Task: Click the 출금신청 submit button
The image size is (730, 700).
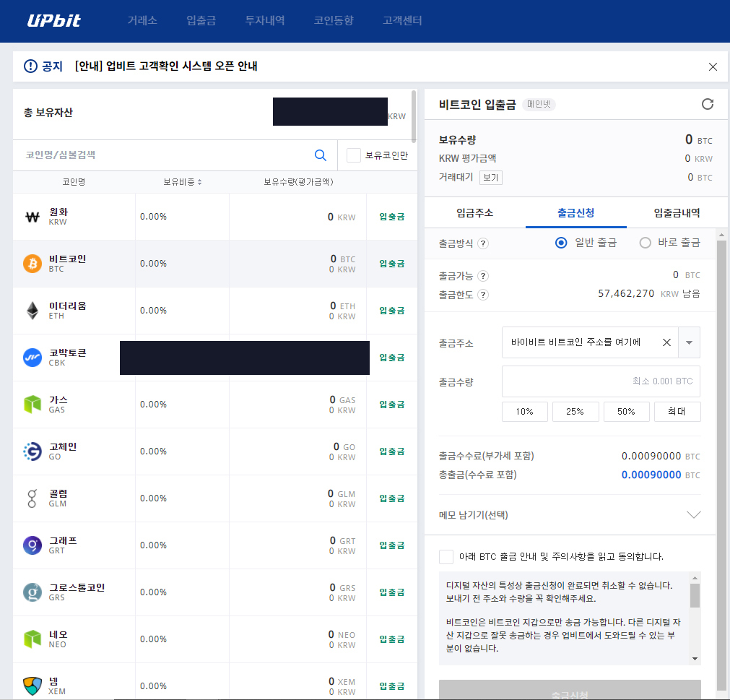Action: [570, 690]
